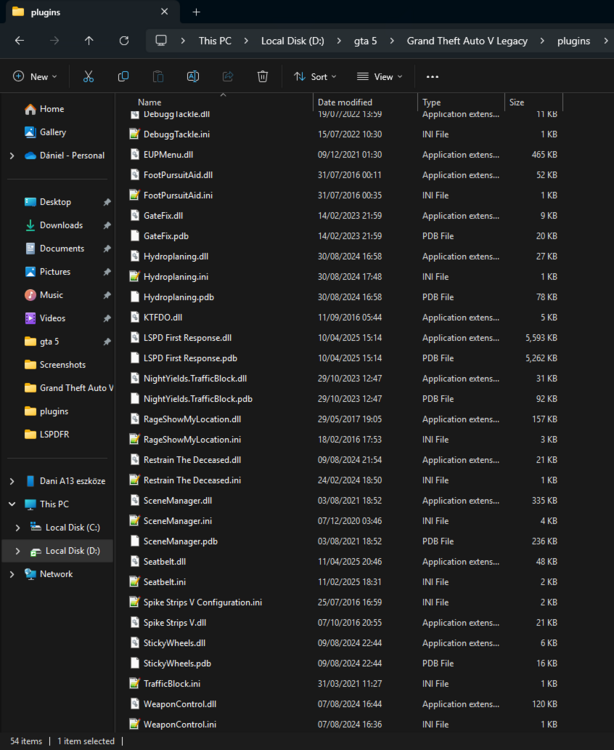Click Local Disk (D:) in address bar
This screenshot has height=750, width=614.
coord(293,41)
